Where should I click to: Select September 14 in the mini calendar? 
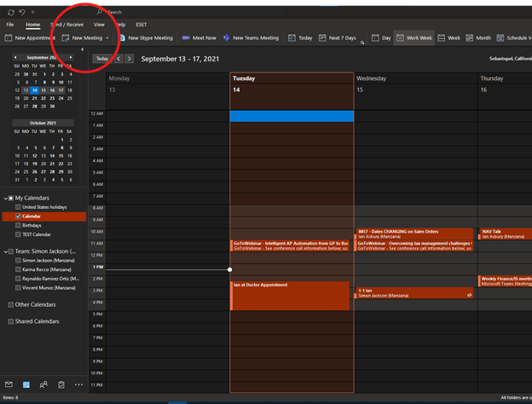(34, 90)
